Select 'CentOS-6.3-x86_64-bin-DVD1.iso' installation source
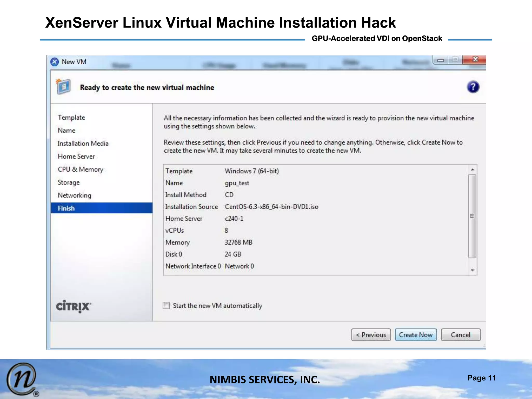The image size is (532, 399). click(x=271, y=207)
